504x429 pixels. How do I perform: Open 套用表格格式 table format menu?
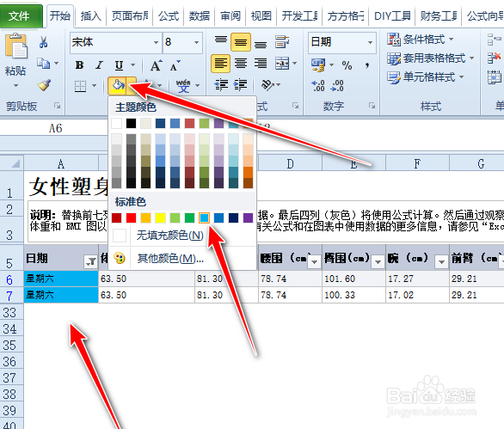430,58
